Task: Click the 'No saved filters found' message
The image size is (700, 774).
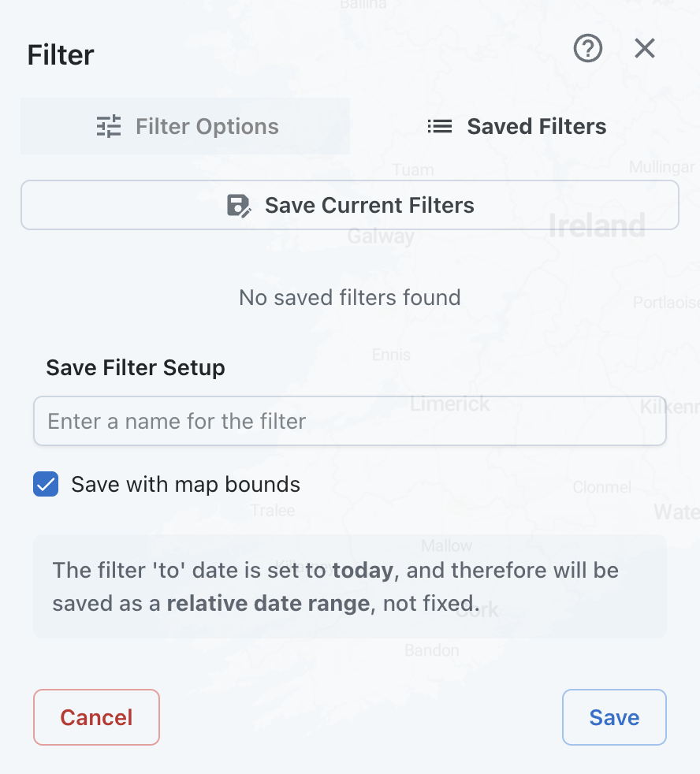Action: coord(349,297)
